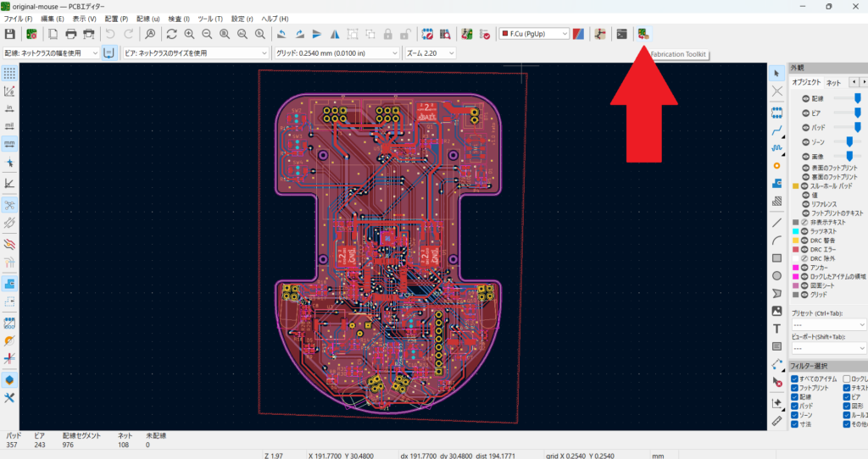The image size is (868, 459).
Task: Open the ビア via size dropdown
Action: pos(196,53)
